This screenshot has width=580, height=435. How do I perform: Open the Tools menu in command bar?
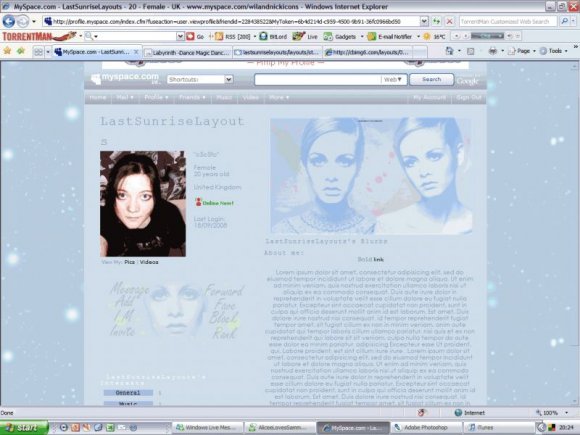coord(554,51)
